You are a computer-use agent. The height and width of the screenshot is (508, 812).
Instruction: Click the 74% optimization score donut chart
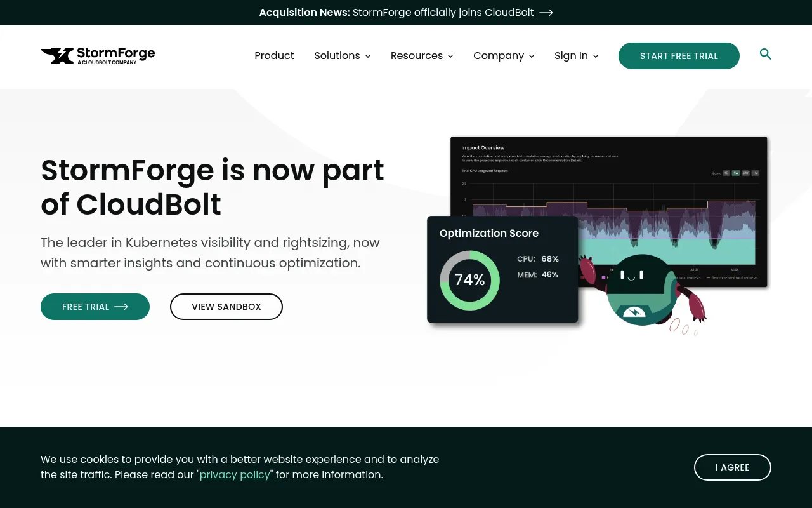click(470, 280)
